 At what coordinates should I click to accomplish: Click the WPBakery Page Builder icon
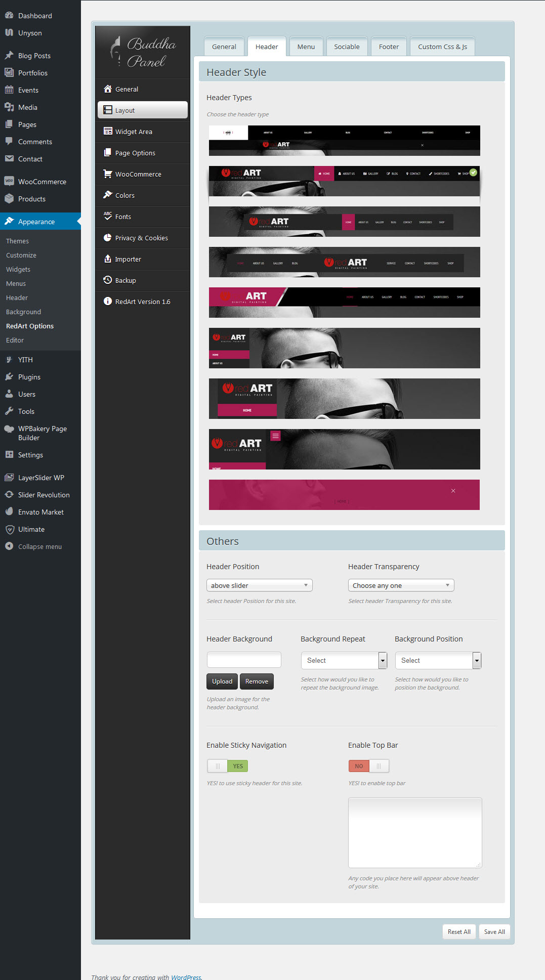tap(9, 429)
